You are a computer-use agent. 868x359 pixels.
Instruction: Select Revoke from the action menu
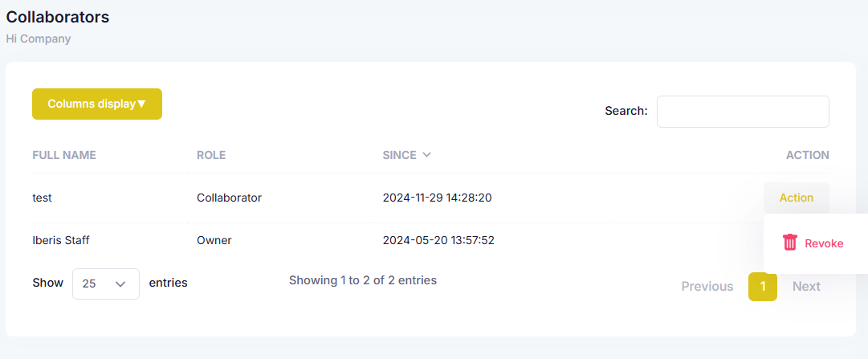(813, 243)
